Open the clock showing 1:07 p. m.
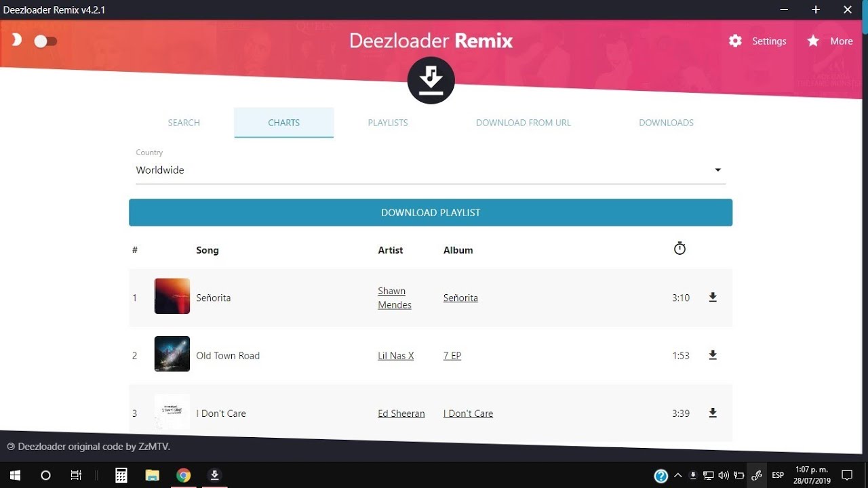868x488 pixels. pos(812,475)
